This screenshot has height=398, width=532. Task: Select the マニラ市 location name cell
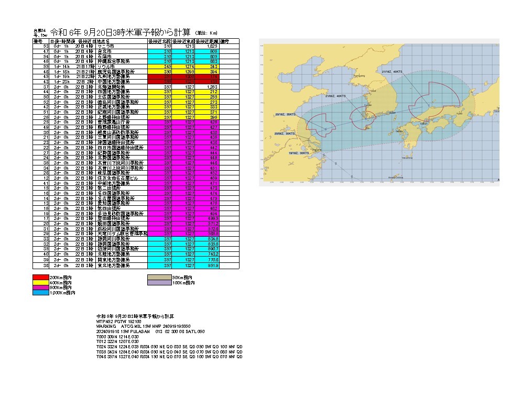[122, 46]
